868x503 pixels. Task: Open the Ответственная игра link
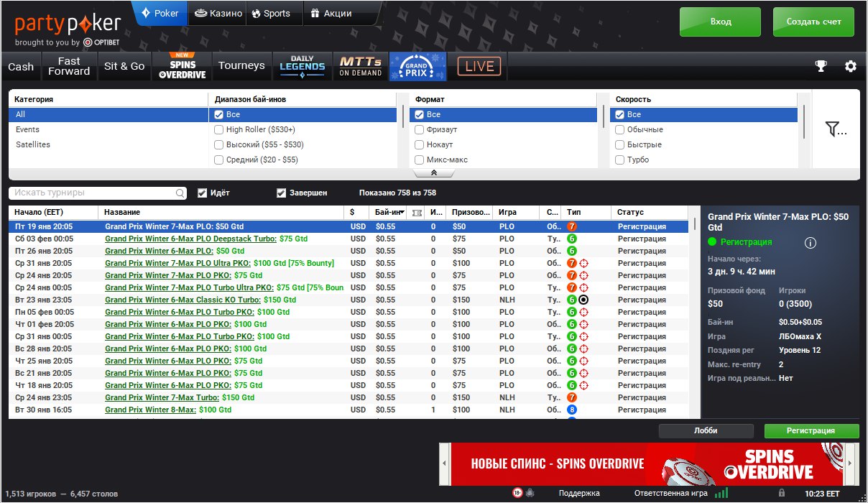coord(671,494)
